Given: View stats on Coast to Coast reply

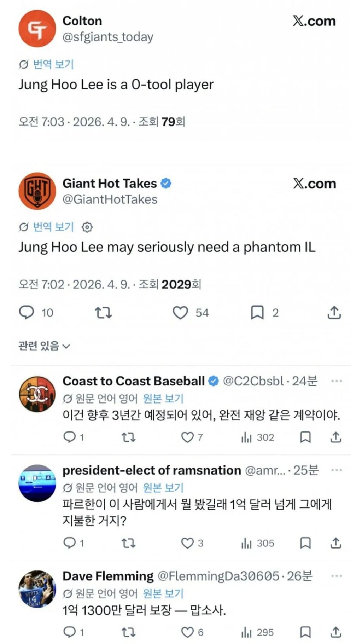Looking at the screenshot, I should (x=257, y=437).
